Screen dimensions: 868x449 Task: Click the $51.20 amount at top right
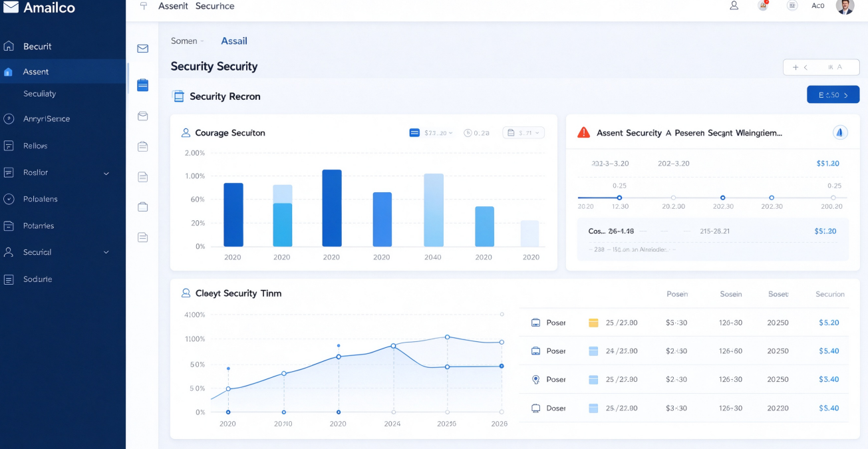828,164
